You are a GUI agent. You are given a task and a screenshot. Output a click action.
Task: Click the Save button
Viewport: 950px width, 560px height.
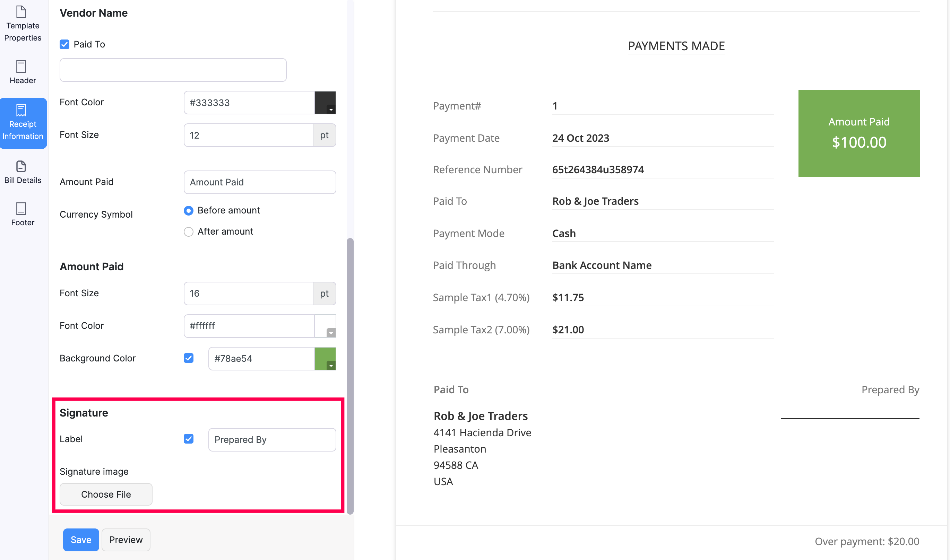coord(80,540)
